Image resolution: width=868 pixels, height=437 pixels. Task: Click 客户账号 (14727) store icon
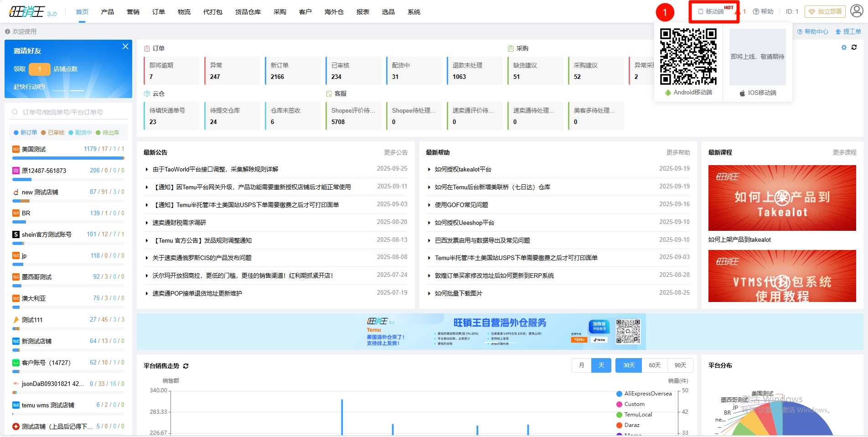16,363
